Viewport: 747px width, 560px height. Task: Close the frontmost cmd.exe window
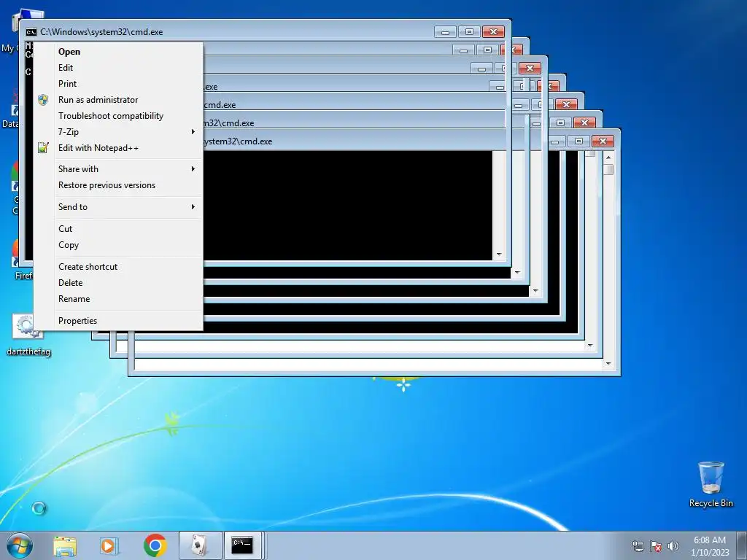pyautogui.click(x=494, y=32)
